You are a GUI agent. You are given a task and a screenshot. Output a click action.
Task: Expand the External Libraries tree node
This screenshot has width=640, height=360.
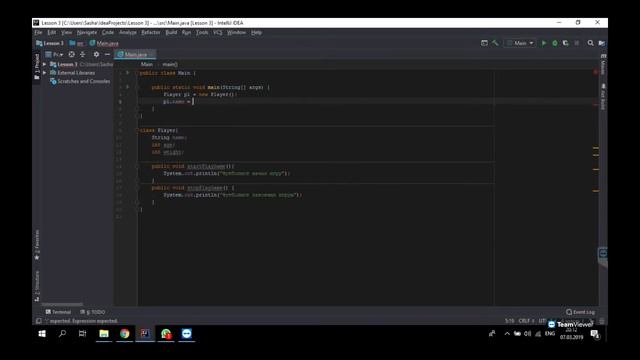[44, 73]
